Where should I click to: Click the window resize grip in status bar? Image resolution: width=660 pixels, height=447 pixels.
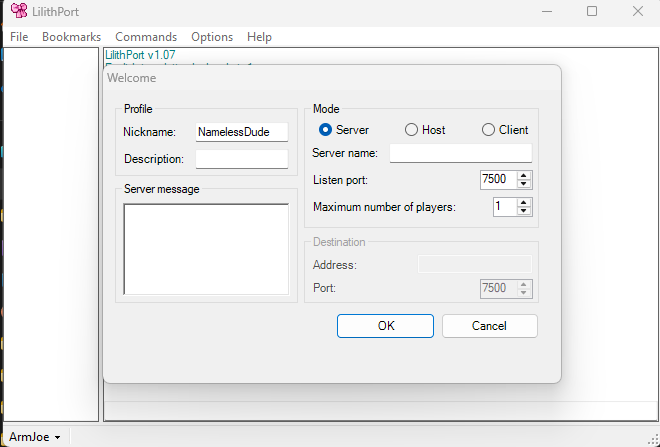click(x=654, y=440)
